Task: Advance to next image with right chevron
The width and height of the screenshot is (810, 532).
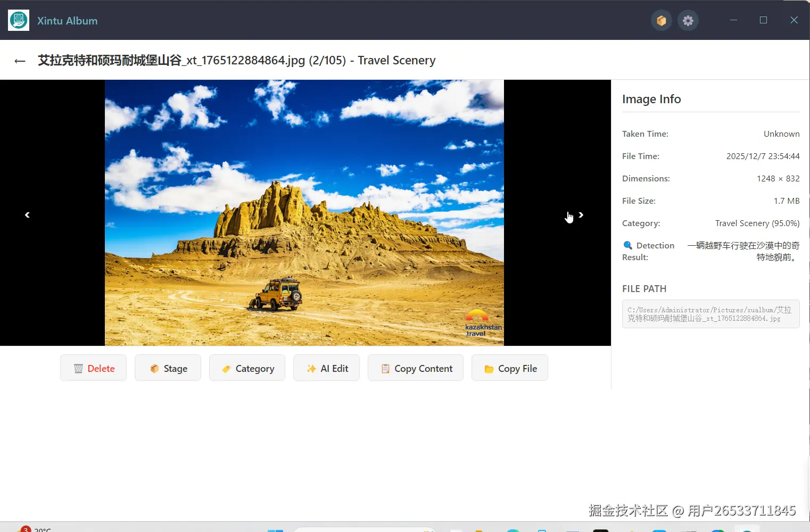Action: tap(581, 214)
